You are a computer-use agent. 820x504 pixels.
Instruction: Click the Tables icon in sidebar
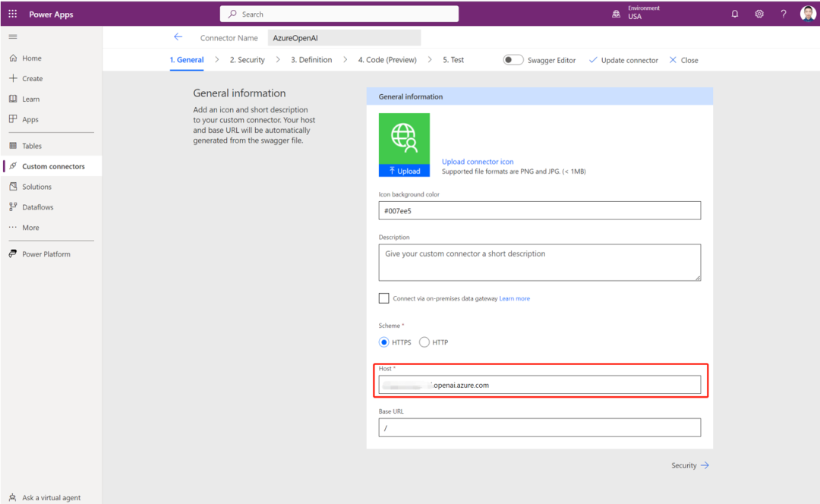13,146
